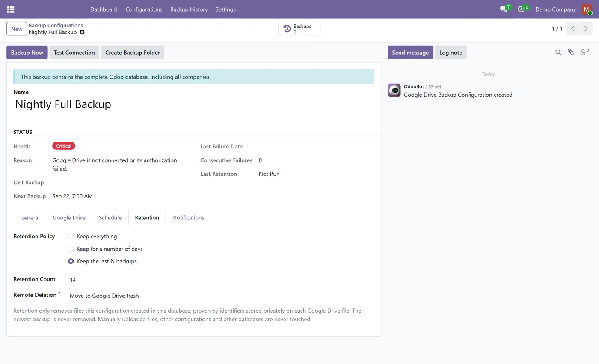The image size is (599, 364).
Task: Click the Critical health badge
Action: [64, 146]
